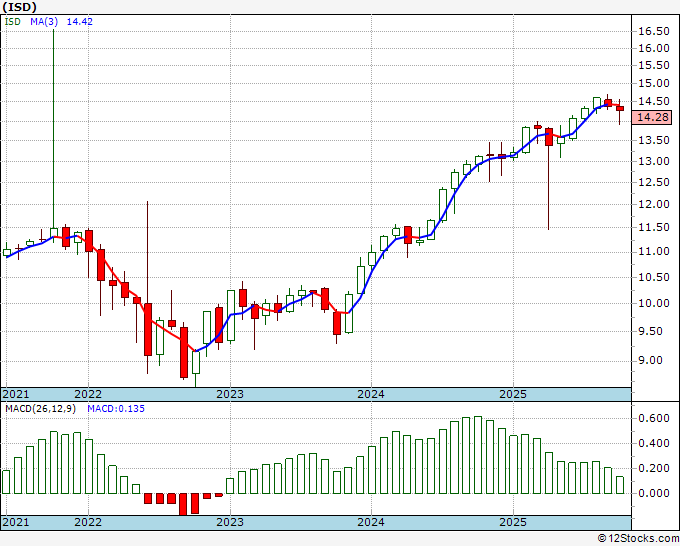The height and width of the screenshot is (546, 680).
Task: Click 2021 on MACD panel time axis
Action: pos(16,522)
